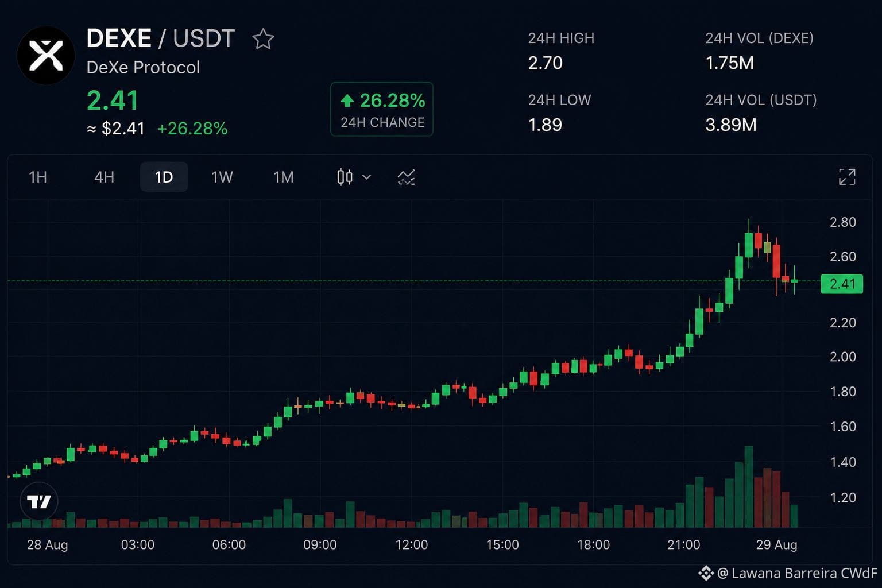Click the TradingView logo badge
Screen dimensions: 882x588
tap(39, 502)
